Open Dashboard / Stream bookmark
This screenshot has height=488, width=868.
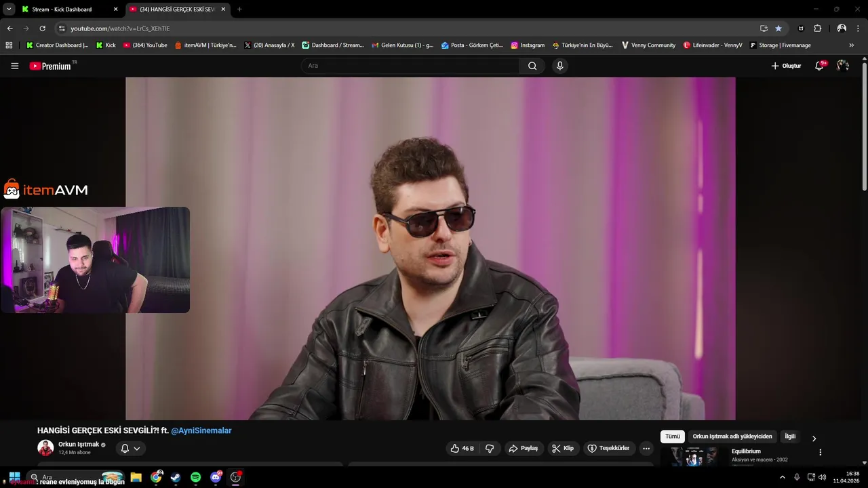coord(333,45)
